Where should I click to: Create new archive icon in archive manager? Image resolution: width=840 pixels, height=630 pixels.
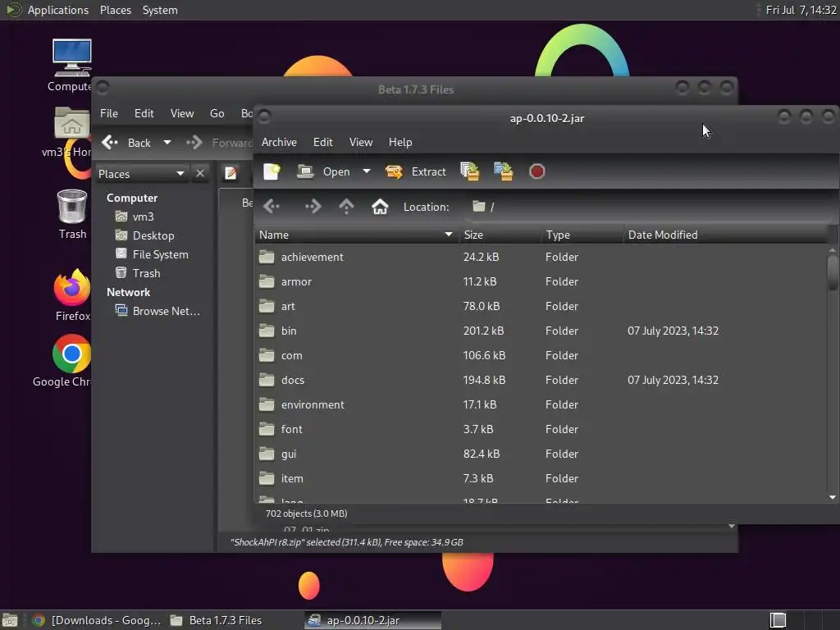tap(272, 171)
